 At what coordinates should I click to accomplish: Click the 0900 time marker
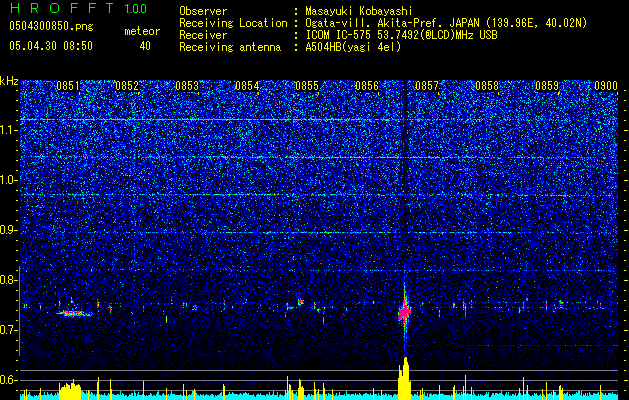pyautogui.click(x=606, y=86)
